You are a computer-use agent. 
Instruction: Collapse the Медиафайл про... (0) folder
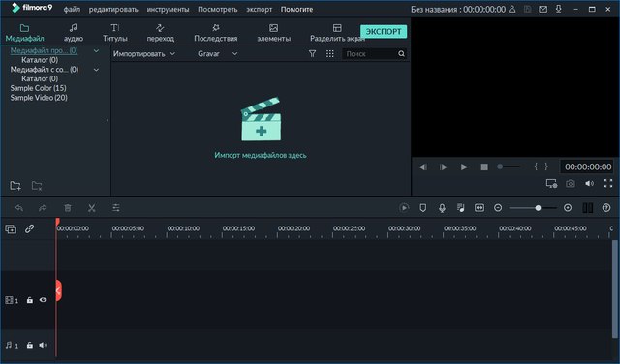point(96,50)
